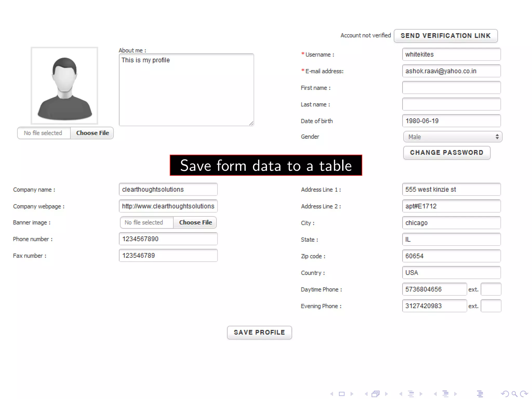Image resolution: width=532 pixels, height=399 pixels.
Task: Click the Date of birth field
Action: pyautogui.click(x=451, y=121)
